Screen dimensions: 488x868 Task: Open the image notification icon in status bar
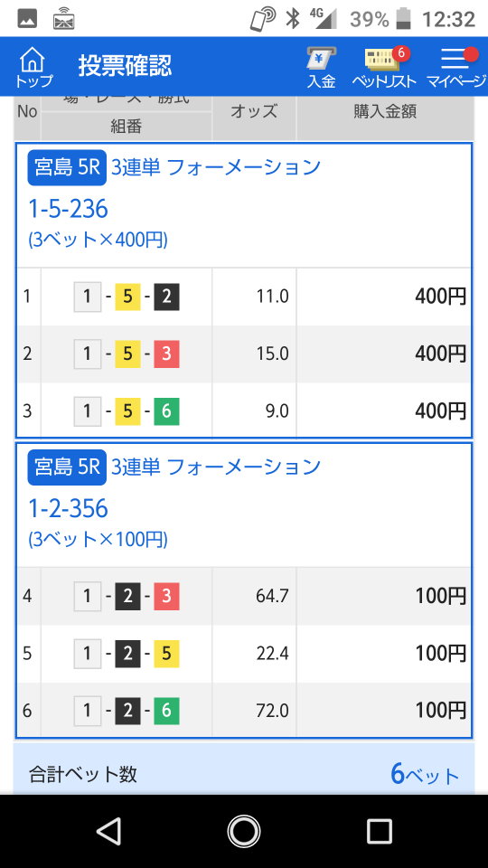28,20
